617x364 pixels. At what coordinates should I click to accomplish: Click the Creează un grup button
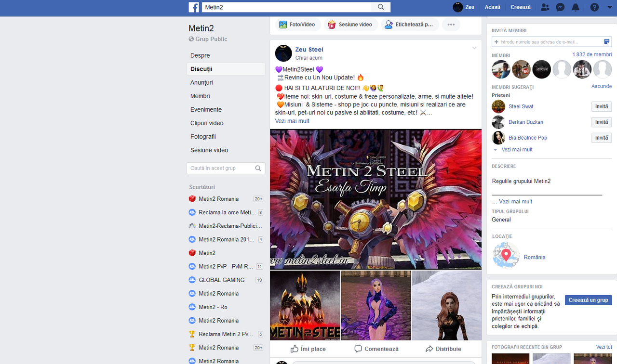[x=588, y=300]
